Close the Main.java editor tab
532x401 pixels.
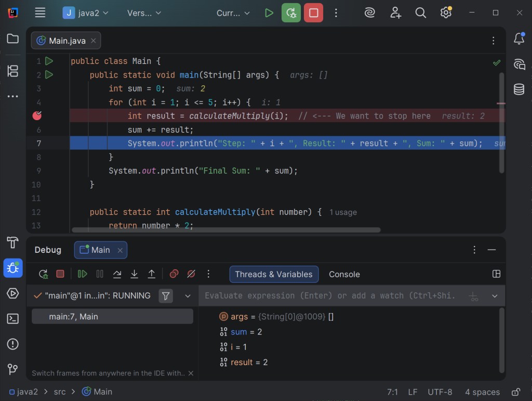pyautogui.click(x=94, y=41)
